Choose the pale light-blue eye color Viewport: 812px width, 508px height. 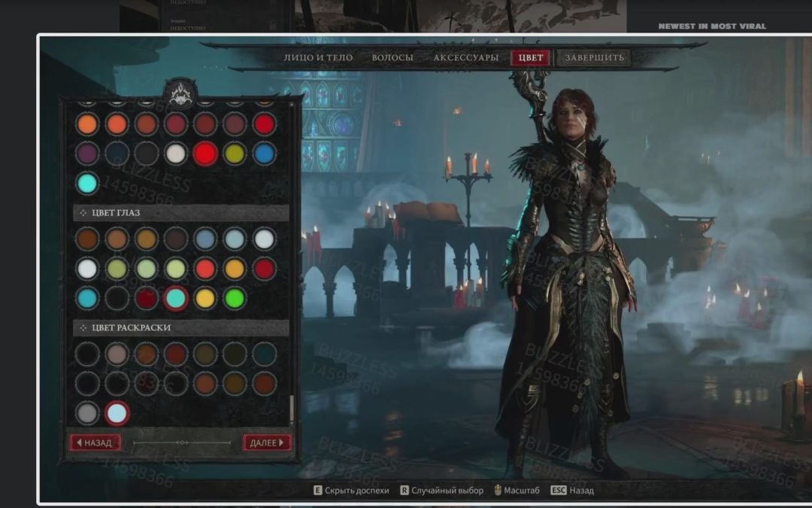[x=235, y=239]
